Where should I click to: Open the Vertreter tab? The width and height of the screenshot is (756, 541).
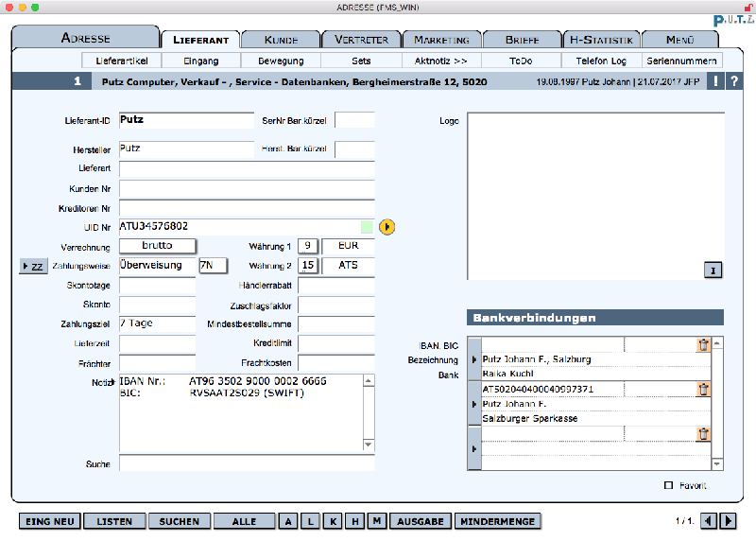click(361, 40)
